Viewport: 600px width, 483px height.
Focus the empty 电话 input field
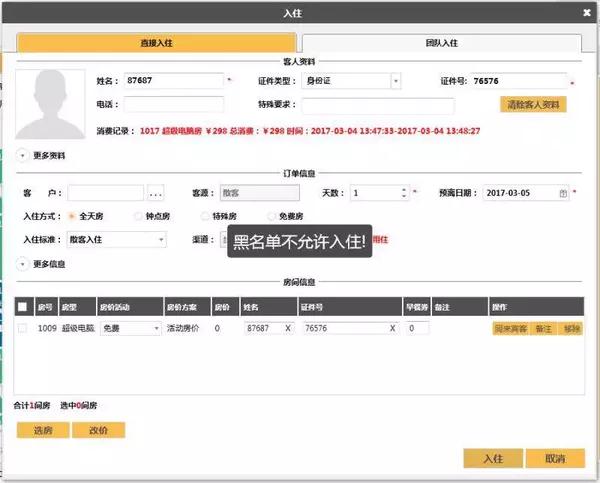coord(174,104)
